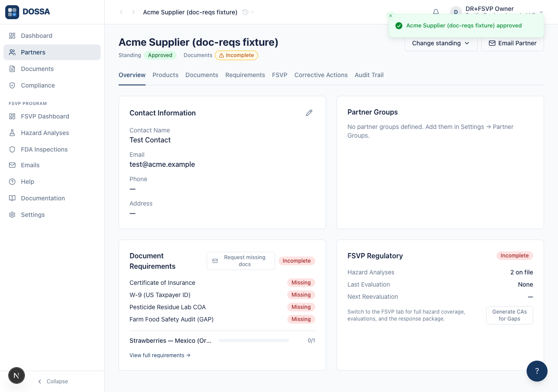Open the help bubble question mark
This screenshot has height=392, width=558.
(x=537, y=371)
